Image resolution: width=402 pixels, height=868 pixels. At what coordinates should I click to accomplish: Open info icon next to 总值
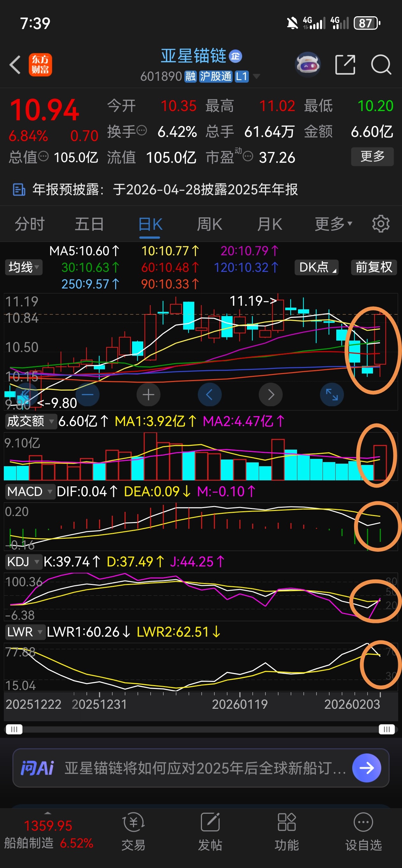(x=43, y=156)
